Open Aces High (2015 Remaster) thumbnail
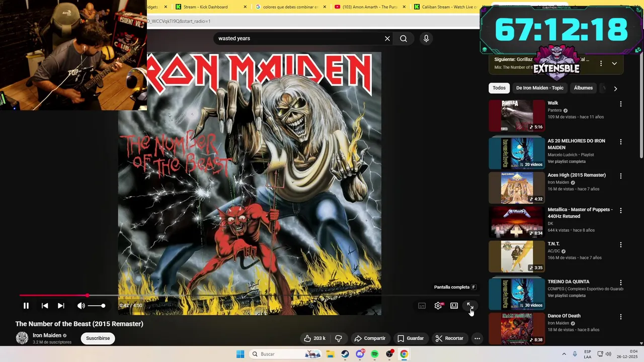This screenshot has width=644, height=362. [x=517, y=188]
